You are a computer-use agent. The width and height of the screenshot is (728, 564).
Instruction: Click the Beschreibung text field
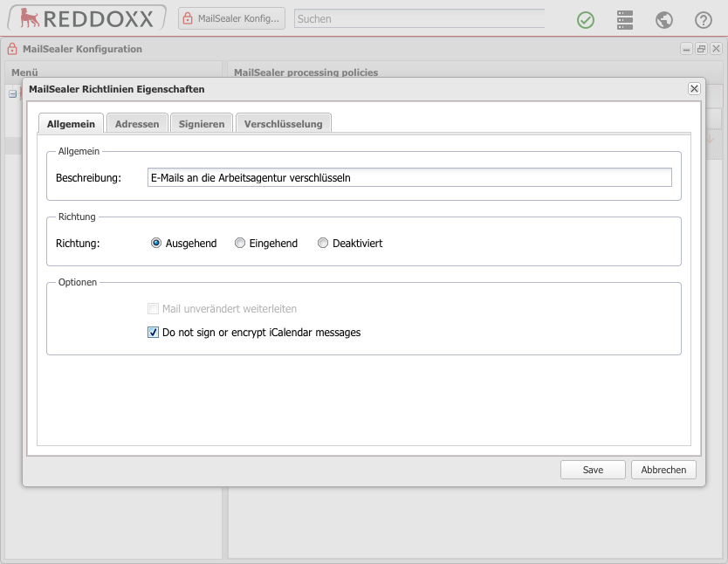(409, 177)
